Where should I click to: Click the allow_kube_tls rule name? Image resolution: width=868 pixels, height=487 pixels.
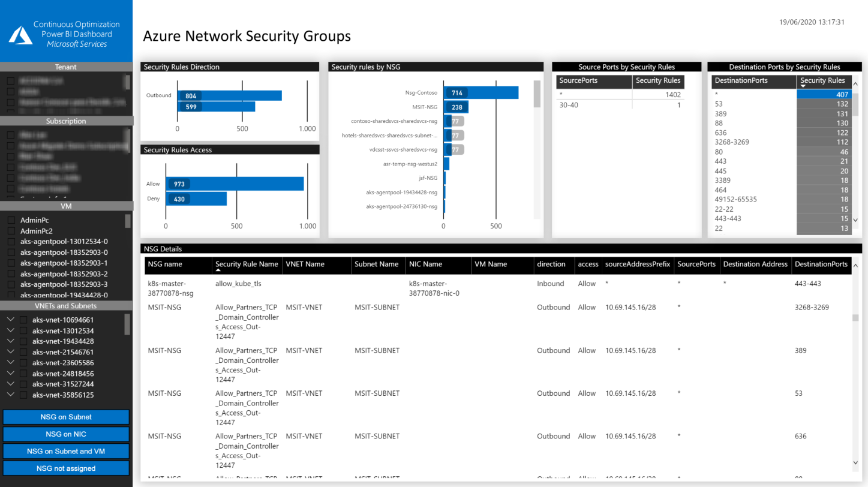point(238,284)
